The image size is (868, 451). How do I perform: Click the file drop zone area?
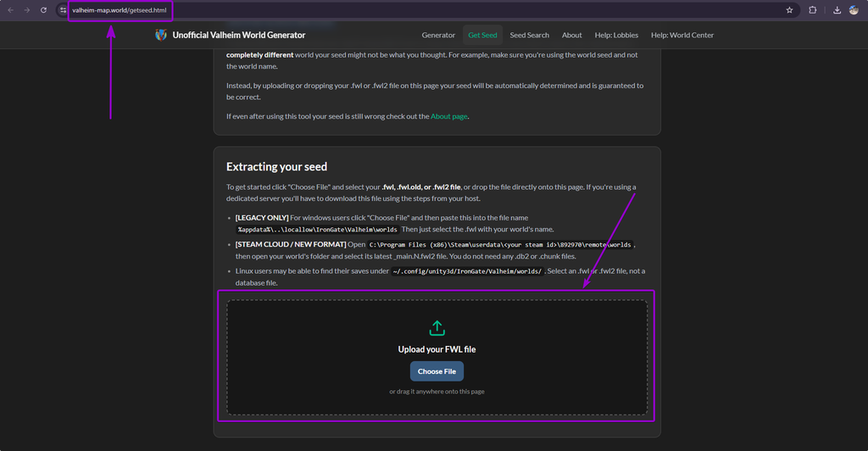437,358
